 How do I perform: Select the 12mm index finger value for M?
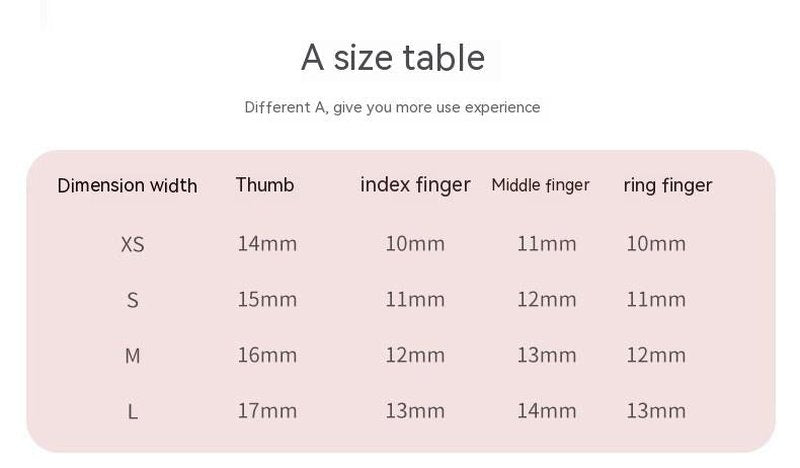tap(415, 355)
